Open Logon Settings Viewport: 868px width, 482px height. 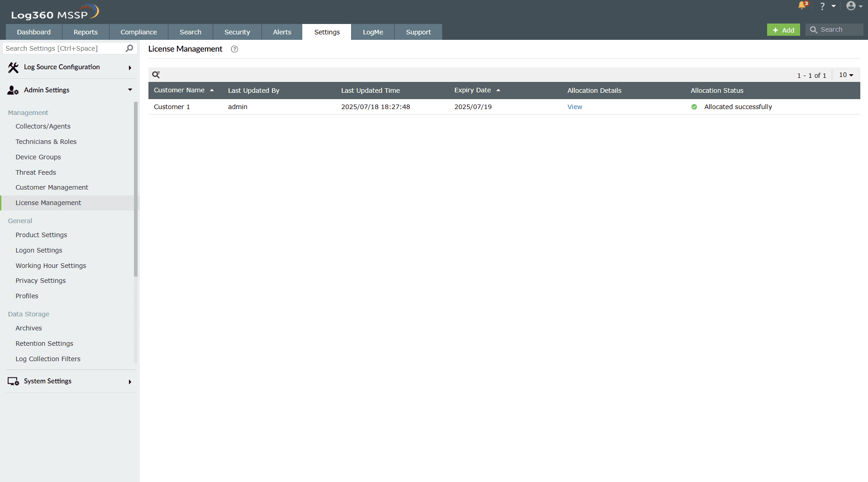click(39, 250)
